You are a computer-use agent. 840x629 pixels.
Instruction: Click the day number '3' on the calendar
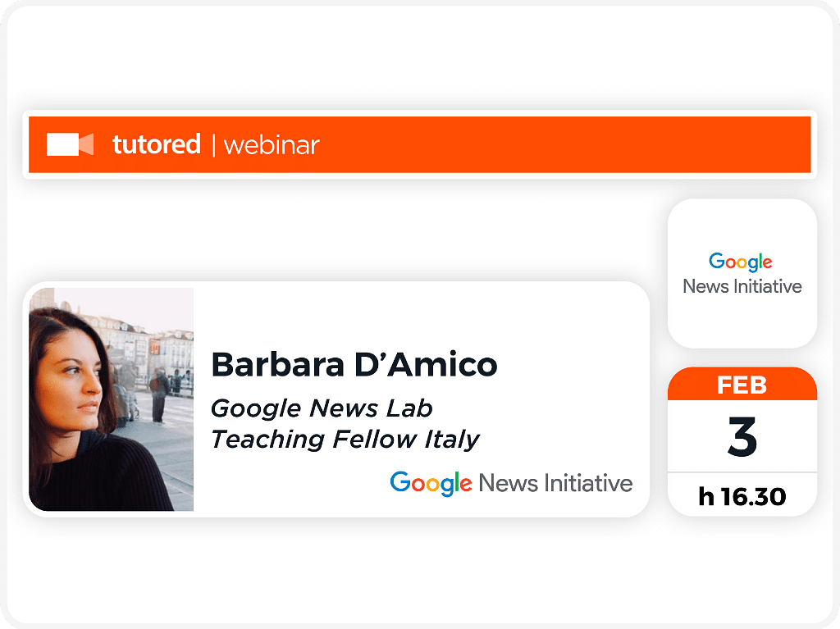pyautogui.click(x=742, y=436)
